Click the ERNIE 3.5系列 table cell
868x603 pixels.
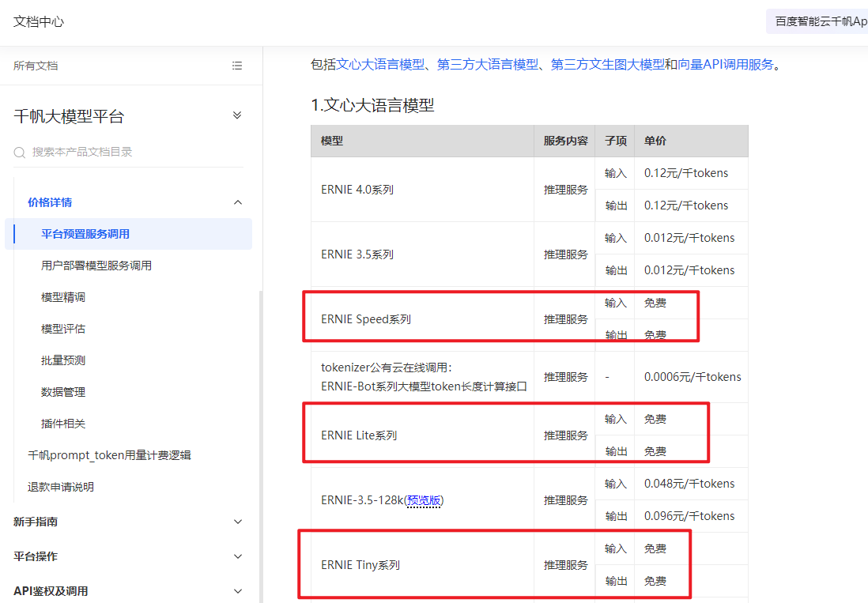point(422,254)
